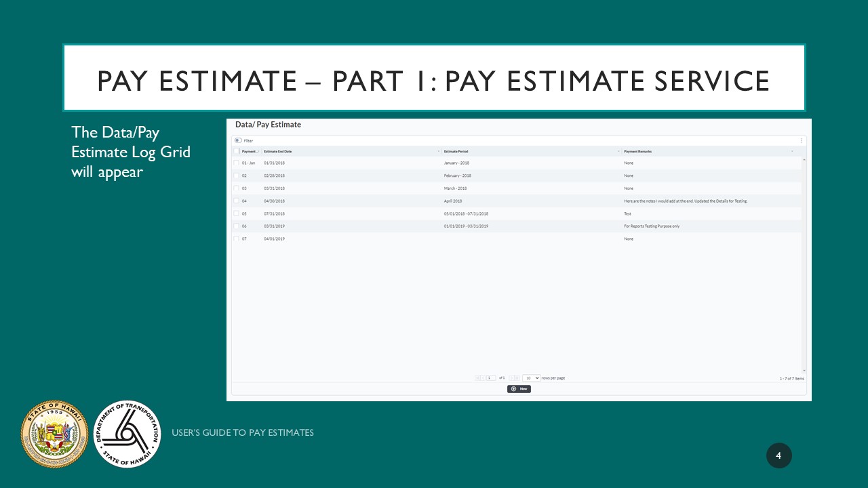Go to the last page of the grid
The width and height of the screenshot is (868, 488).
(x=517, y=378)
